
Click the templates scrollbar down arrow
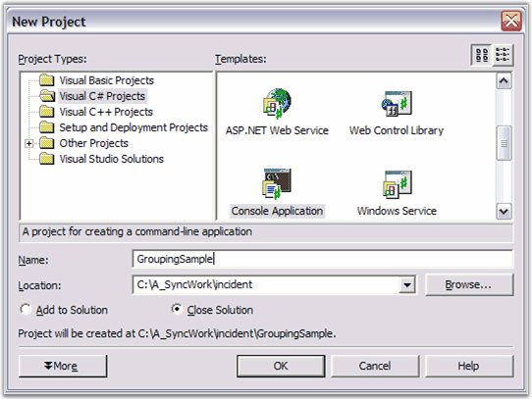pos(504,212)
